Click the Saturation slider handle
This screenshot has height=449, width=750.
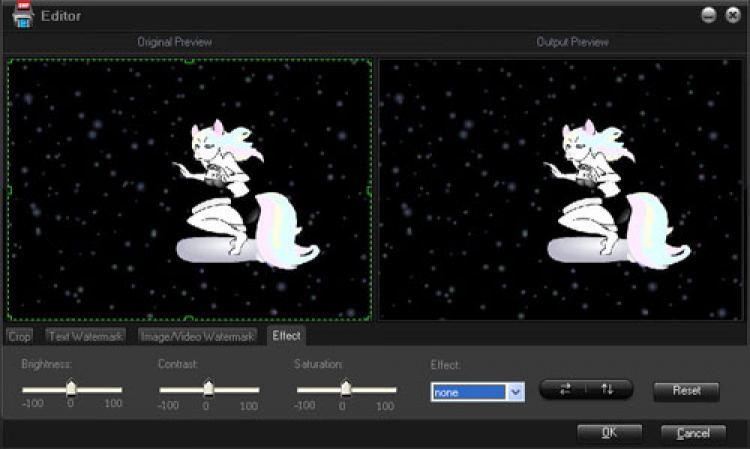point(346,388)
